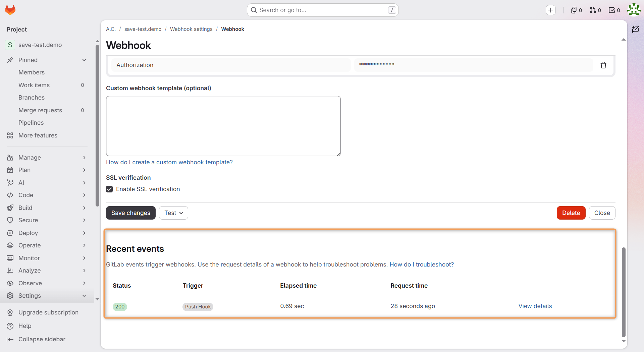Open the create new plus menu
This screenshot has width=644, height=352.
[551, 10]
